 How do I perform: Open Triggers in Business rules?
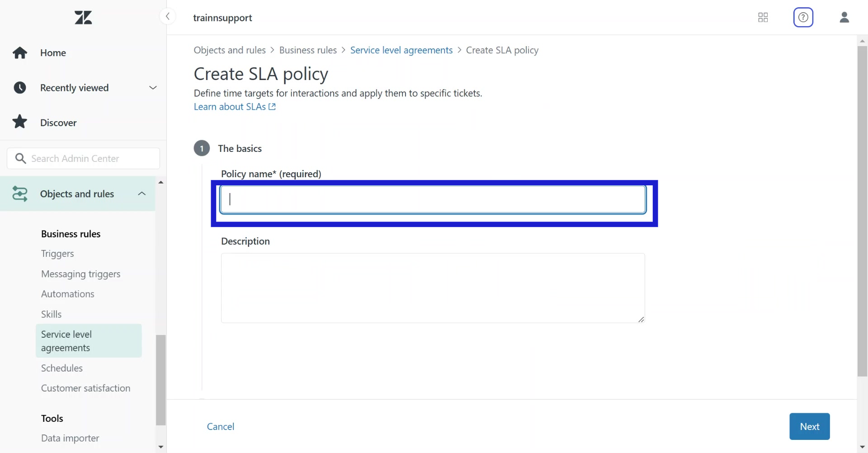57,254
